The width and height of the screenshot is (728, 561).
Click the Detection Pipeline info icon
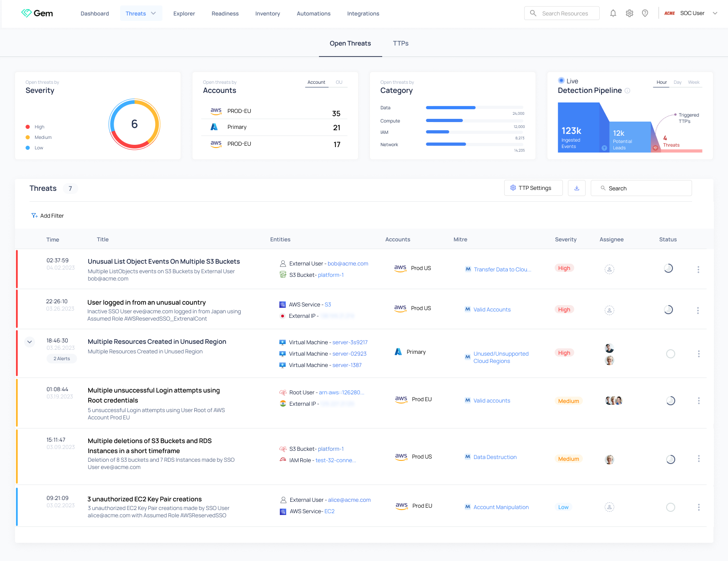pos(627,91)
